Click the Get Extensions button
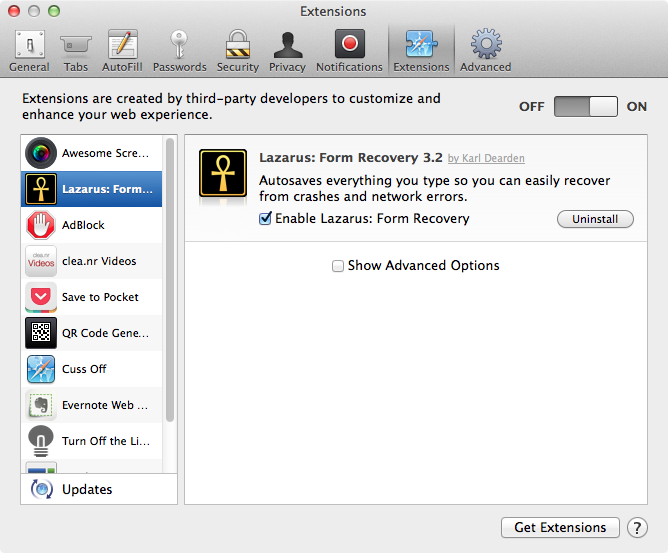 pyautogui.click(x=559, y=527)
